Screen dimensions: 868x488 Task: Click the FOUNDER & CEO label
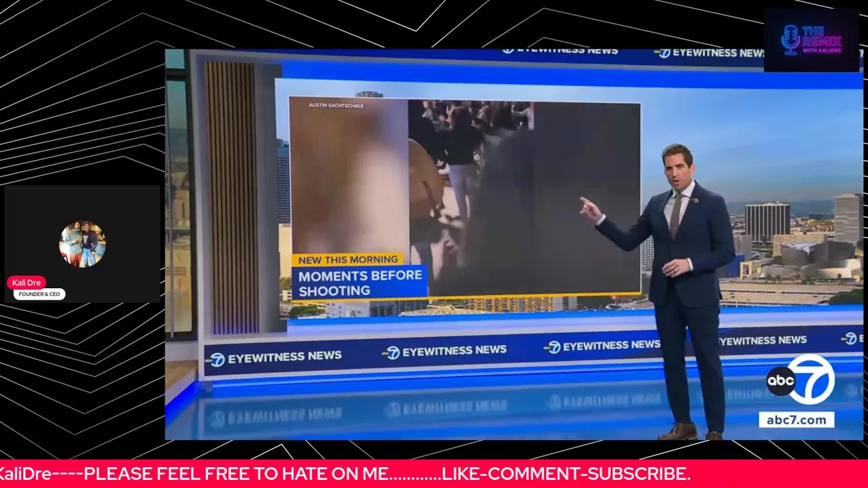(x=39, y=294)
